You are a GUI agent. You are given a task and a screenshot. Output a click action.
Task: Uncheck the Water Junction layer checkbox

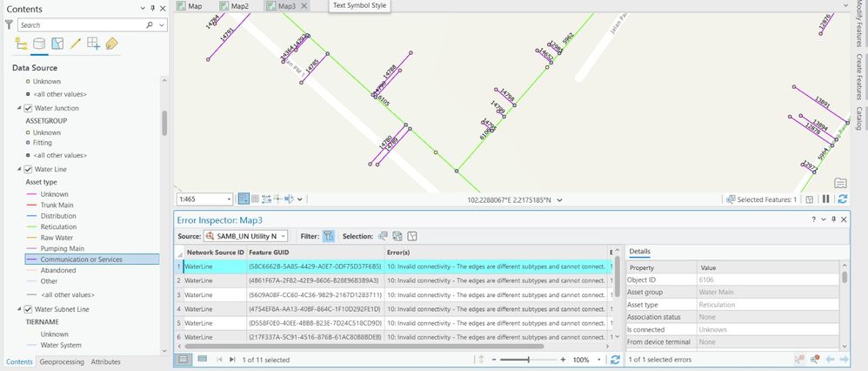(28, 108)
